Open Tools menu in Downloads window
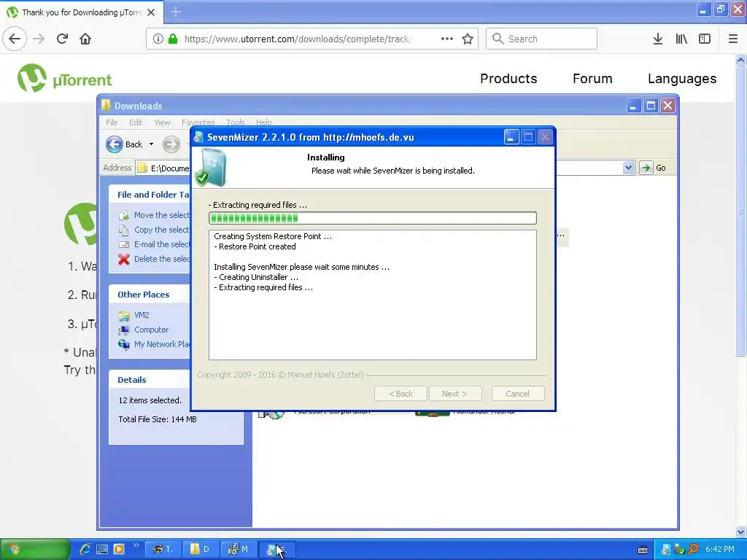Image resolution: width=747 pixels, height=560 pixels. click(236, 122)
